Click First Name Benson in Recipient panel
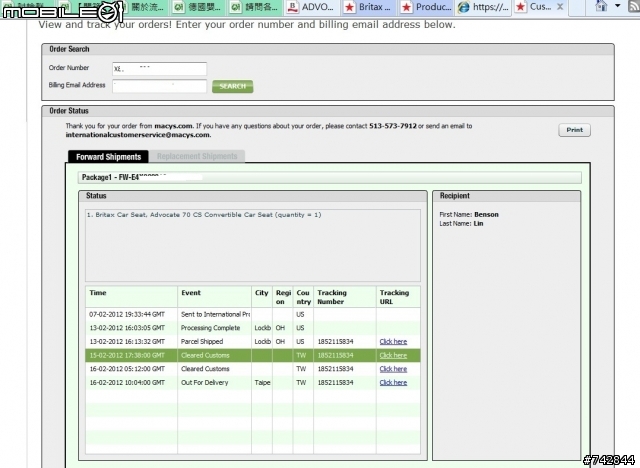Image resolution: width=640 pixels, height=468 pixels. coord(469,215)
